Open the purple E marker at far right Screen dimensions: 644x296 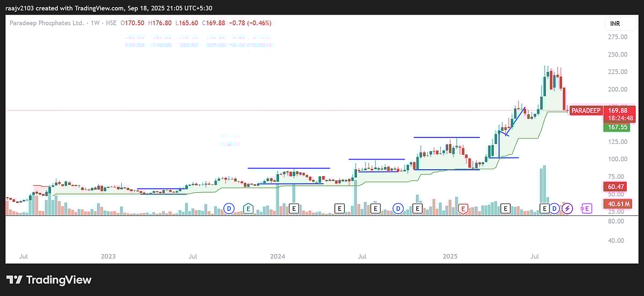click(586, 208)
